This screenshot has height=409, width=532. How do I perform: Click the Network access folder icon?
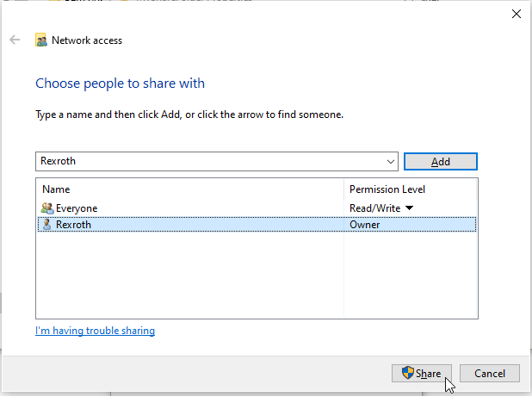[40, 40]
